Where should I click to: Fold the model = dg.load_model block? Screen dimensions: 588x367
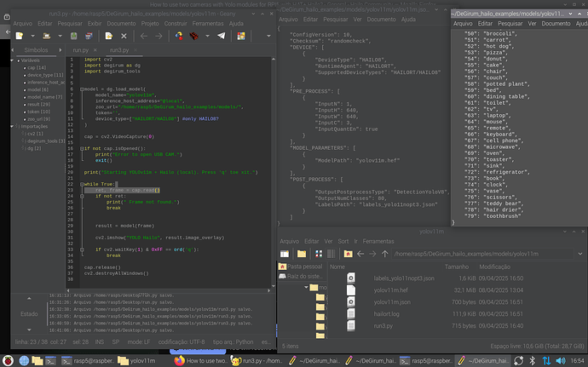(x=82, y=88)
